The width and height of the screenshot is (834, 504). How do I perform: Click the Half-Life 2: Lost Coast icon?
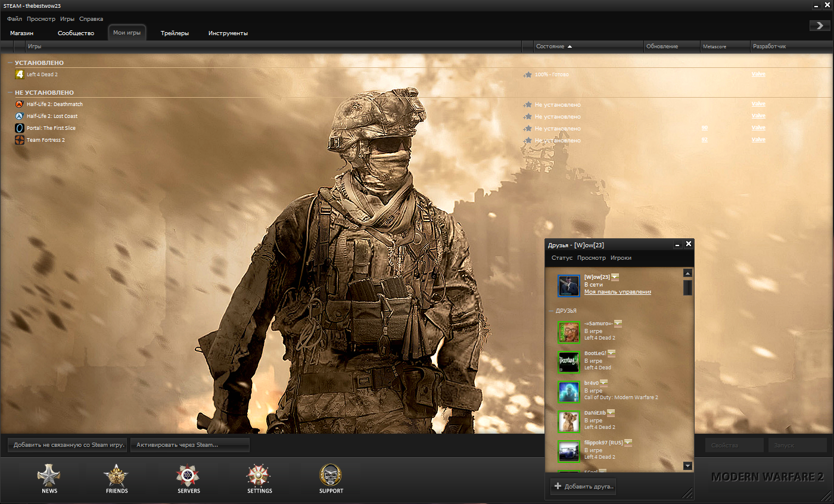(20, 116)
